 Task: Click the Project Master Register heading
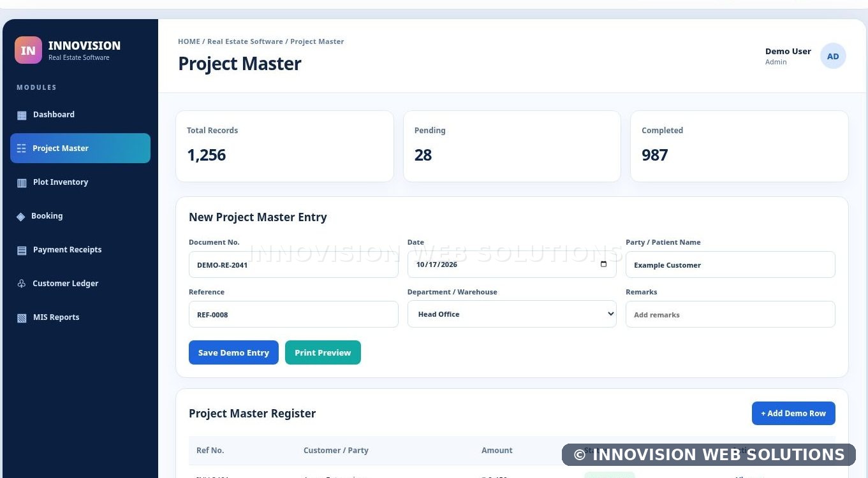click(253, 414)
